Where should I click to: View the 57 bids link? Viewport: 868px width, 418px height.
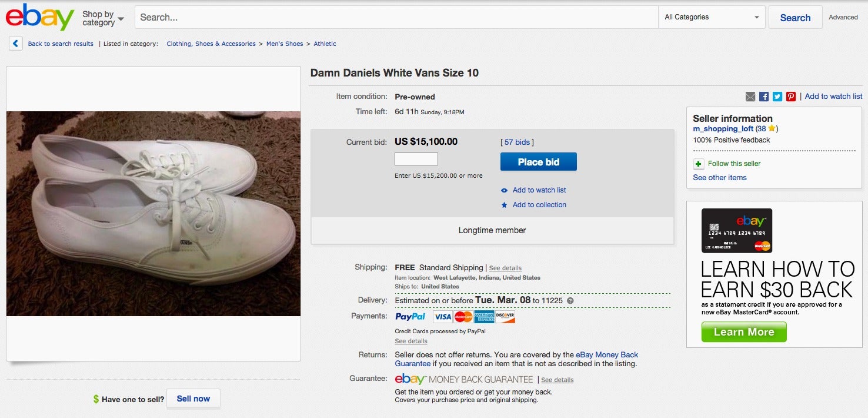coord(517,142)
